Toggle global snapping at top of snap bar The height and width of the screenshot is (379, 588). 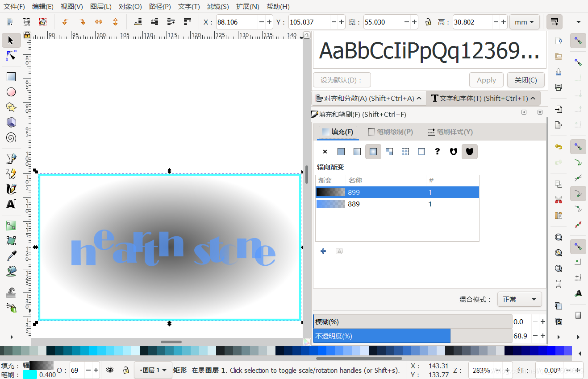coord(578,41)
